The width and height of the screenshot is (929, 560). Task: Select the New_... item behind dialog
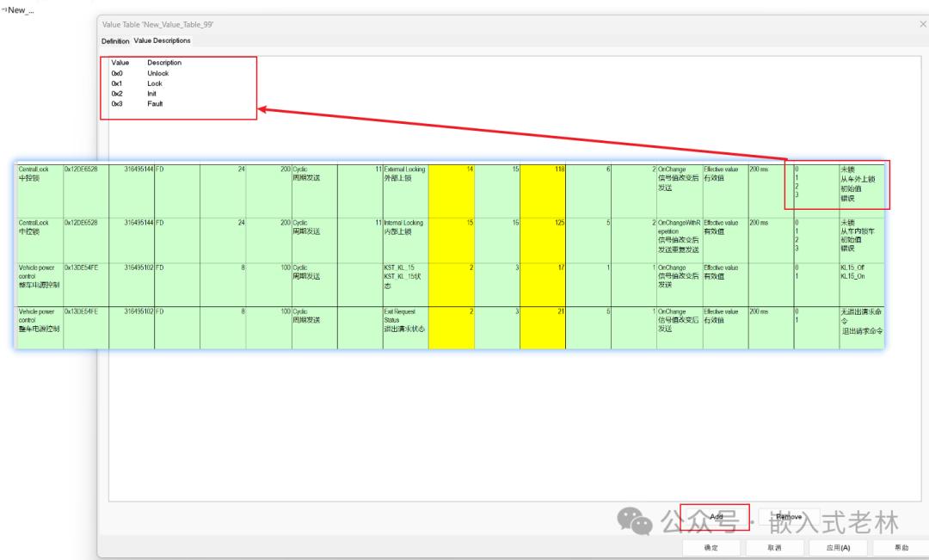18,10
